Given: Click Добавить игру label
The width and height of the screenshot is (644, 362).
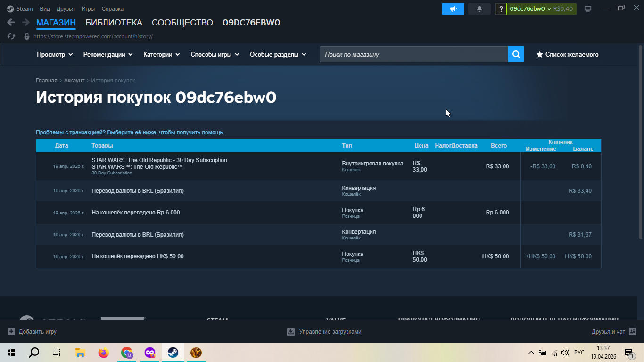Looking at the screenshot, I should click(38, 332).
